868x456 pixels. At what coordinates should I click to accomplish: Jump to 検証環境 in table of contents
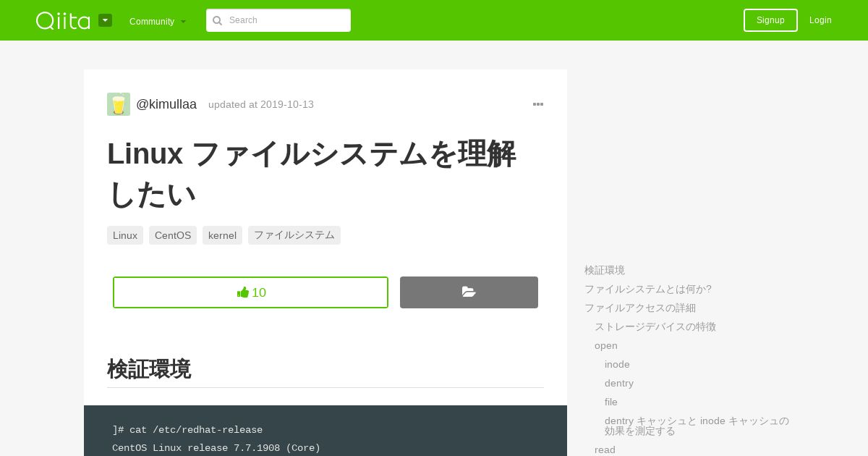(x=605, y=270)
